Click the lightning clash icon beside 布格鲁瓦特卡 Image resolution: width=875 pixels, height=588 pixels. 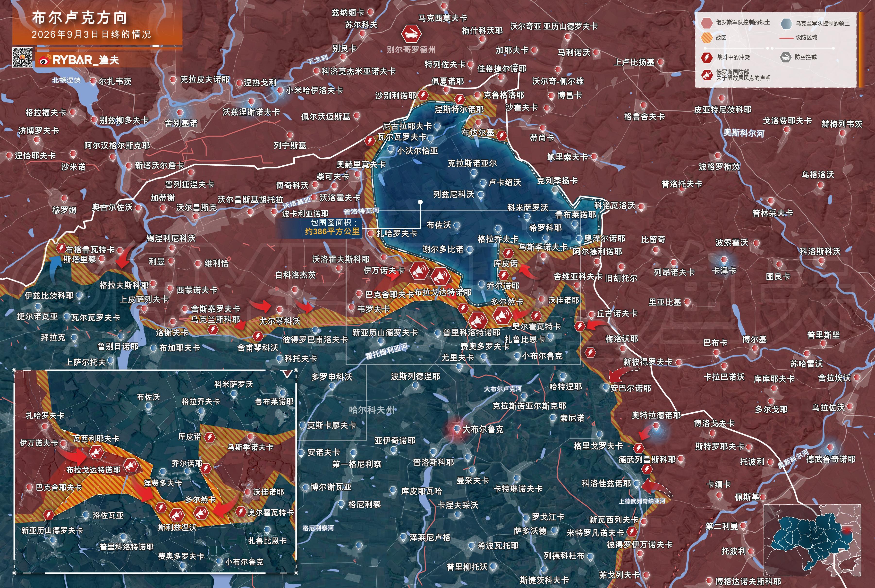[61, 248]
